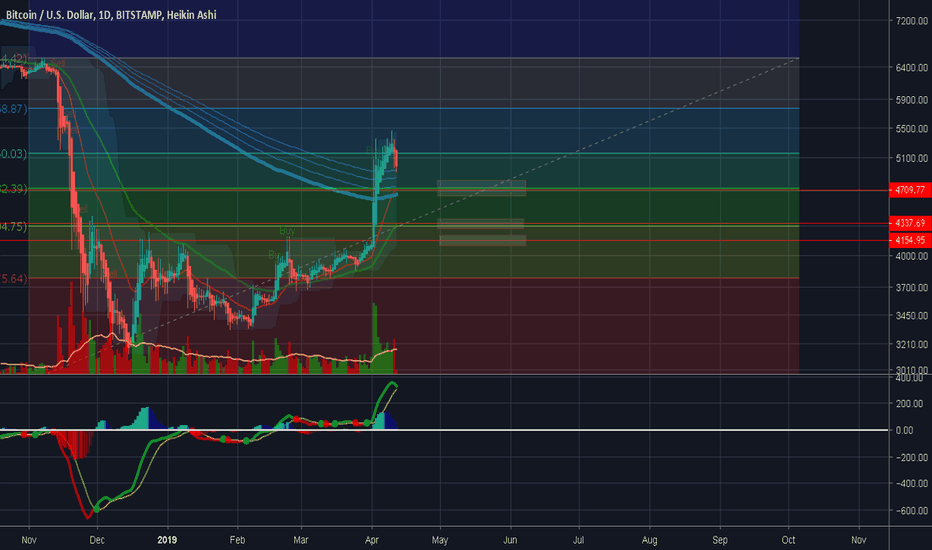Pick the 5100.00 price axis label
This screenshot has height=550, width=932.
point(911,158)
